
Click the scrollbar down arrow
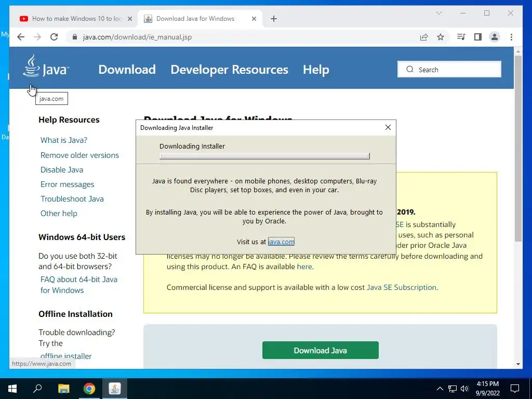click(518, 364)
